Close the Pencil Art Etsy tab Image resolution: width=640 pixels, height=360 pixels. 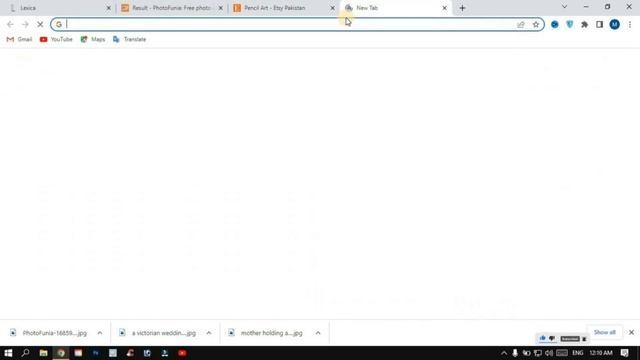pos(332,8)
